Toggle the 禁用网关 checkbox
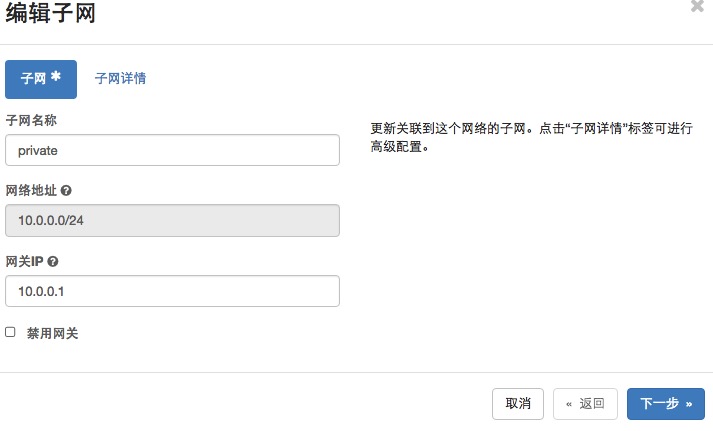Screen dimensions: 713x431 tap(11, 332)
